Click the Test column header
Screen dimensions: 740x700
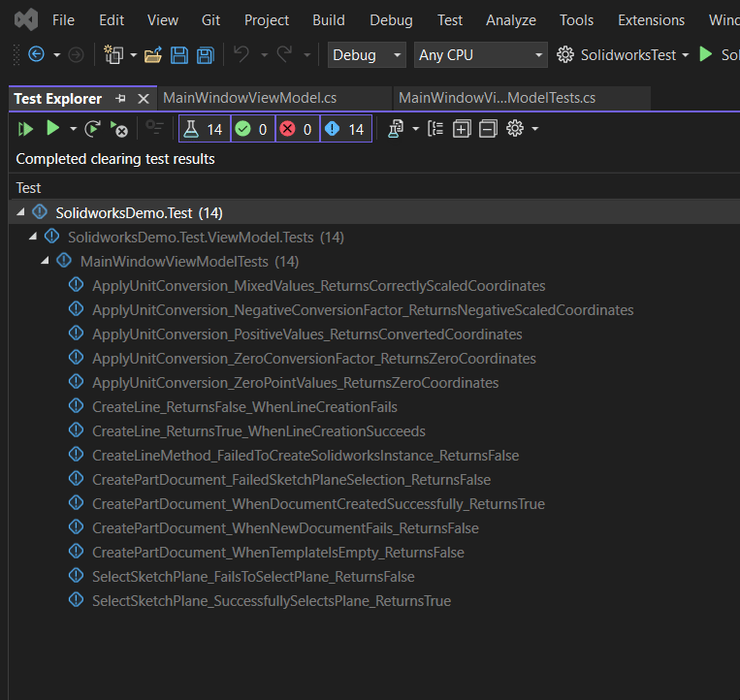click(28, 188)
